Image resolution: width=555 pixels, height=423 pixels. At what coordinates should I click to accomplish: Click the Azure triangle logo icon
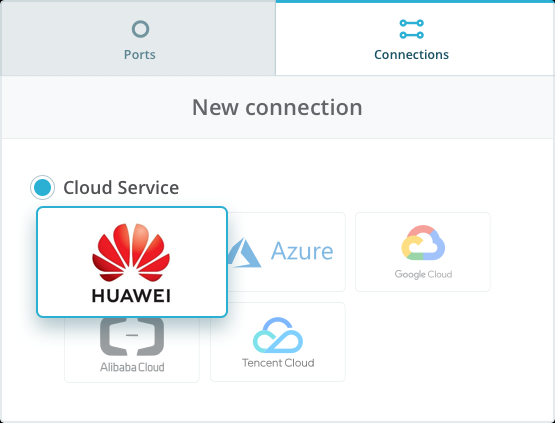point(244,252)
